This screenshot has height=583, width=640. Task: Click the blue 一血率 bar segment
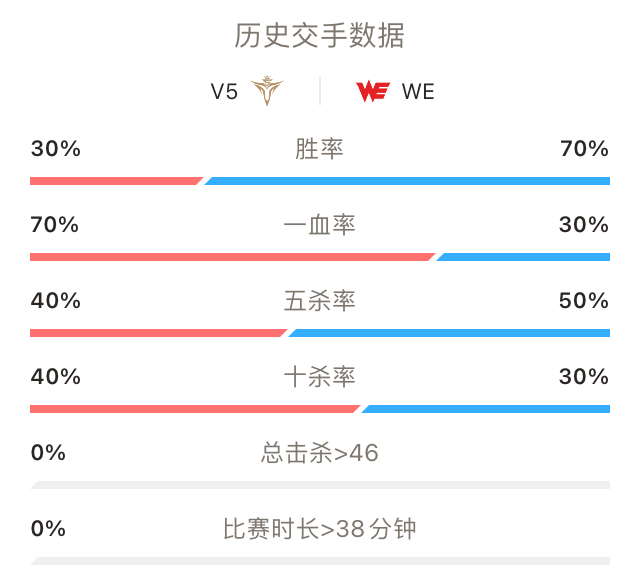[523, 257]
